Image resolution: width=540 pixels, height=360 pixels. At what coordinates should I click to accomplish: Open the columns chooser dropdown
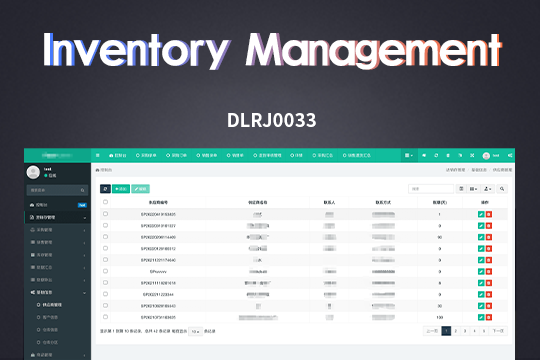tap(474, 189)
